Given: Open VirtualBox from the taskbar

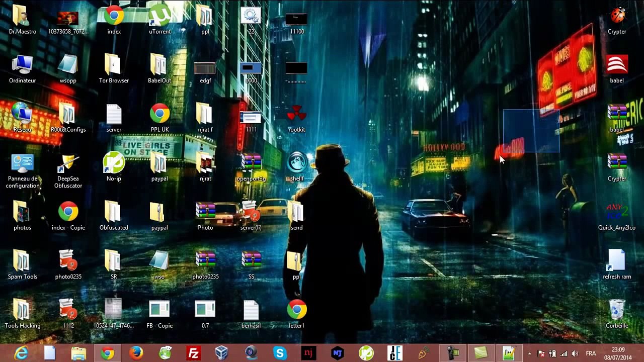Looking at the screenshot, I should 222,353.
